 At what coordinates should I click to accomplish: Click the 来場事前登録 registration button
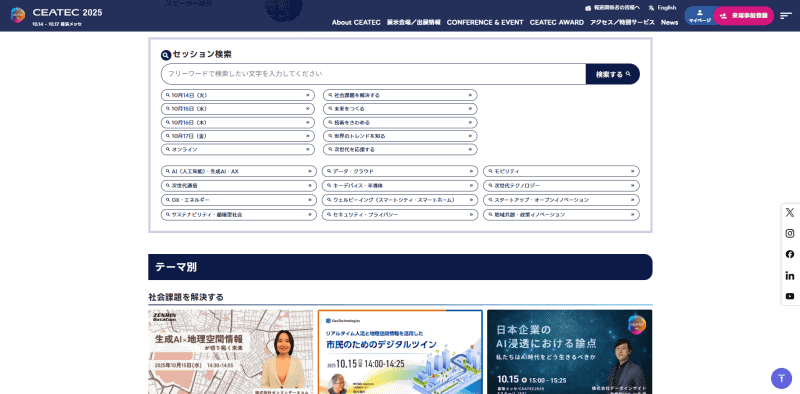click(743, 16)
